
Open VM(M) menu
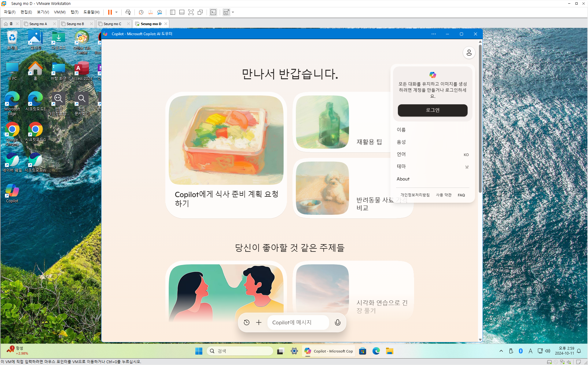pos(60,12)
